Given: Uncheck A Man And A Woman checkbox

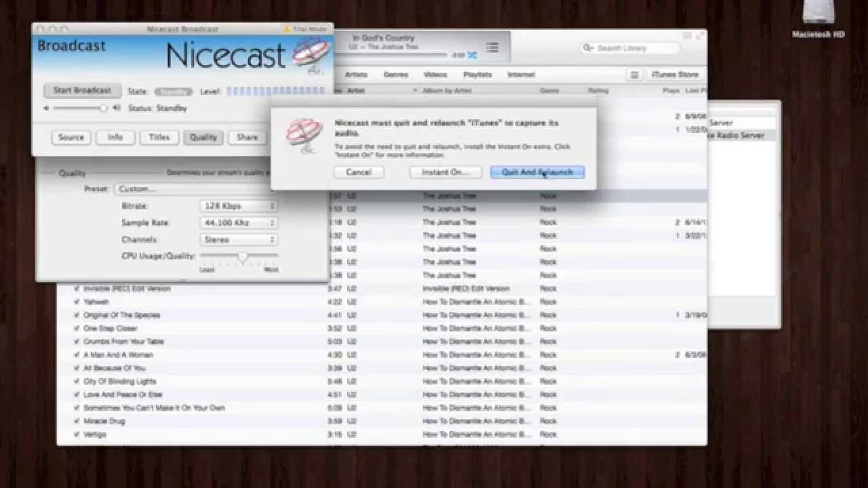Looking at the screenshot, I should 77,354.
